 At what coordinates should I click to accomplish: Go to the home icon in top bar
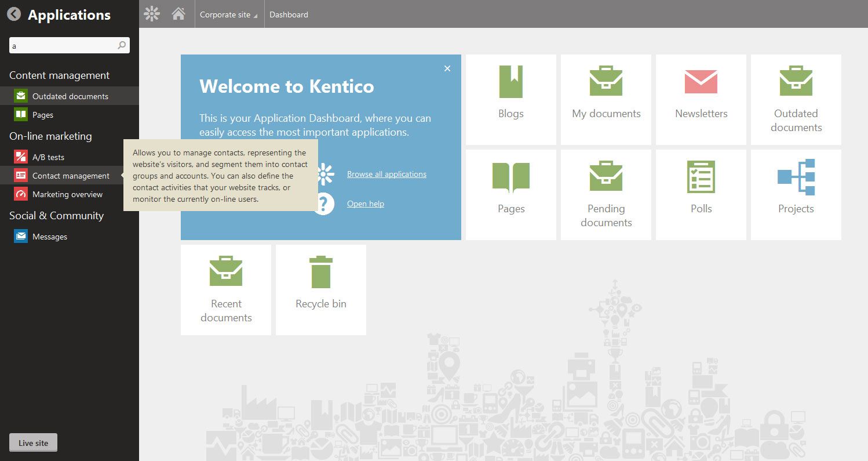click(178, 14)
